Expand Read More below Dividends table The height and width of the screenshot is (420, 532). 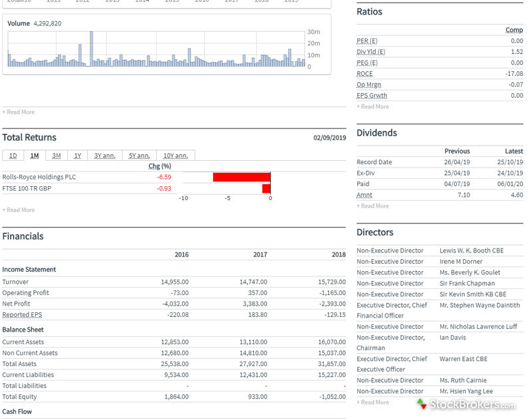[x=373, y=206]
